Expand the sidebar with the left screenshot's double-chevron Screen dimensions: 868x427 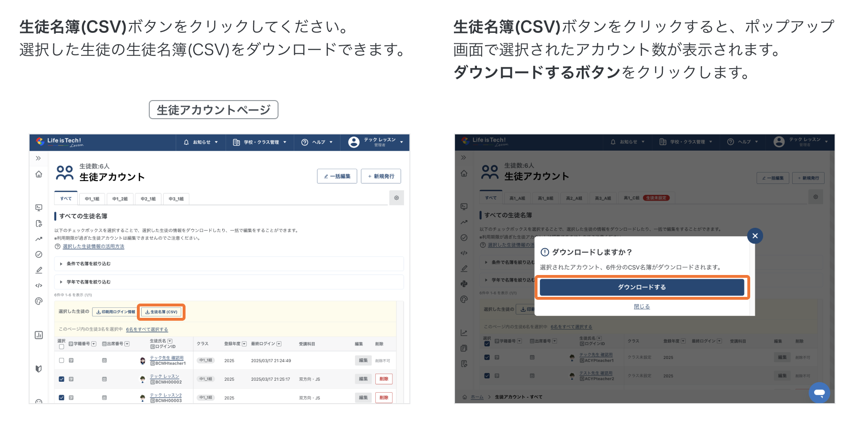click(38, 158)
